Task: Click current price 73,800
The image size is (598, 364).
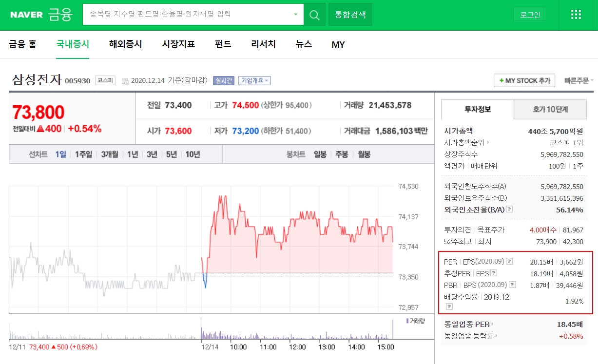Action: 39,112
